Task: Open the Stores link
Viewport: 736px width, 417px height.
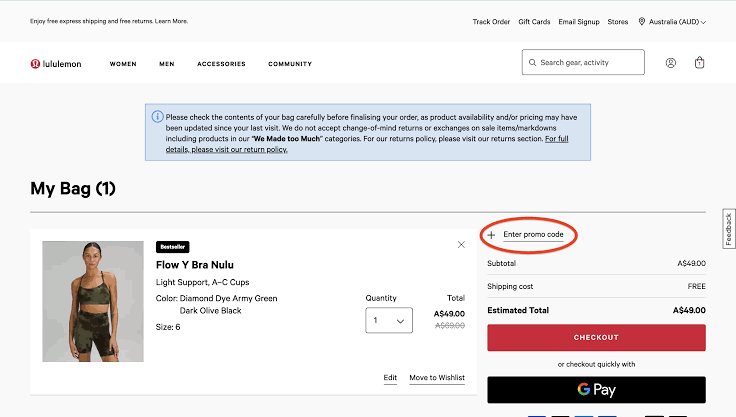Action: click(x=618, y=22)
